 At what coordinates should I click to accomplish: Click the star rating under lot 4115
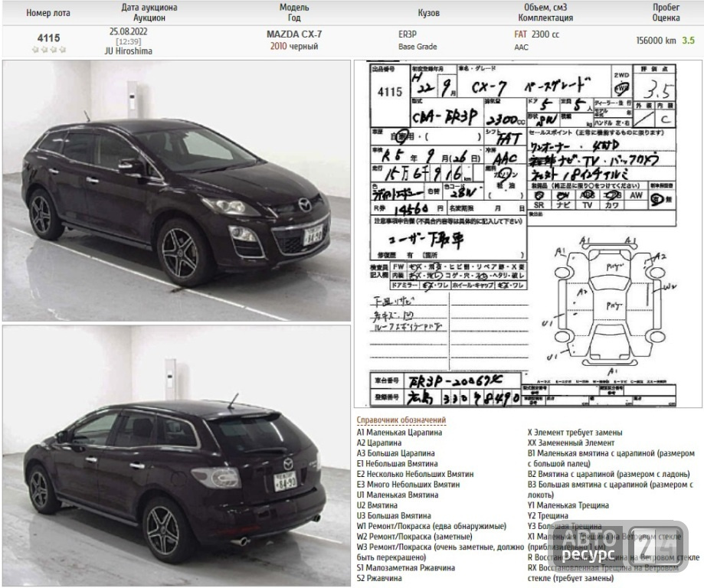[x=49, y=49]
